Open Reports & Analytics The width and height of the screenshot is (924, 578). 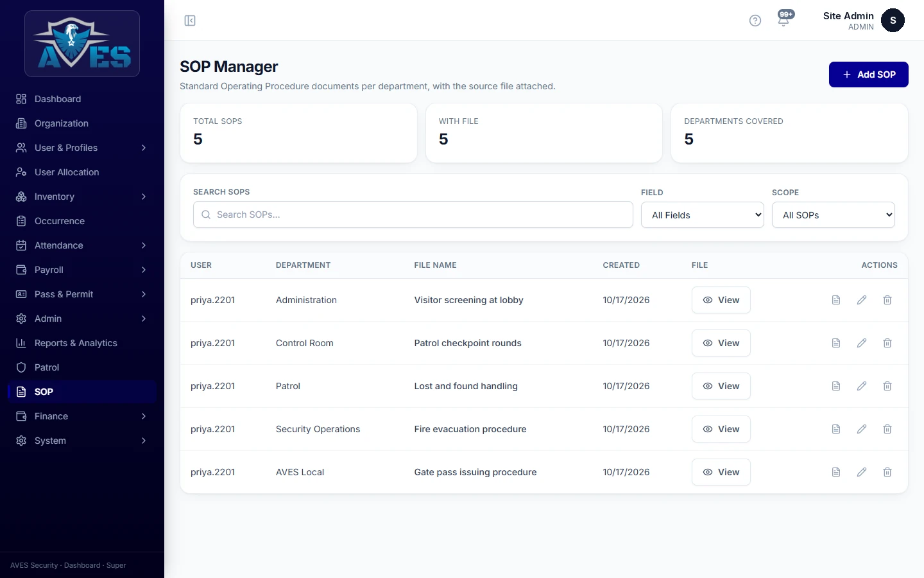pyautogui.click(x=82, y=343)
